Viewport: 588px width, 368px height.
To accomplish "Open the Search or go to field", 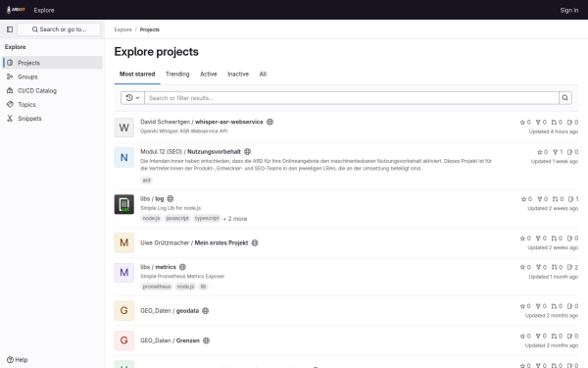I will point(59,29).
